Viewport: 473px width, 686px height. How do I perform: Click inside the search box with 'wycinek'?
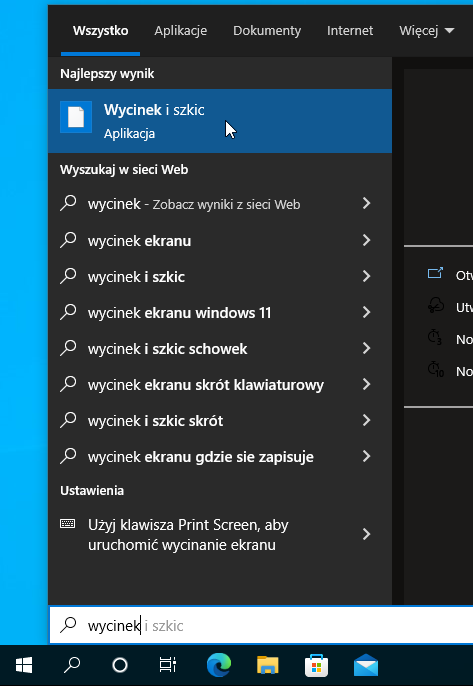click(x=261, y=626)
